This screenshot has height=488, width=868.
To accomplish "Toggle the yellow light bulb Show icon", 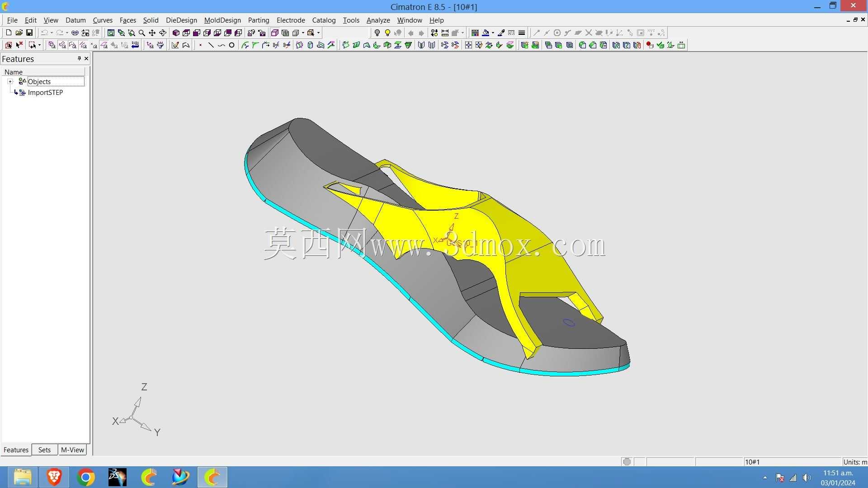I will pos(387,33).
